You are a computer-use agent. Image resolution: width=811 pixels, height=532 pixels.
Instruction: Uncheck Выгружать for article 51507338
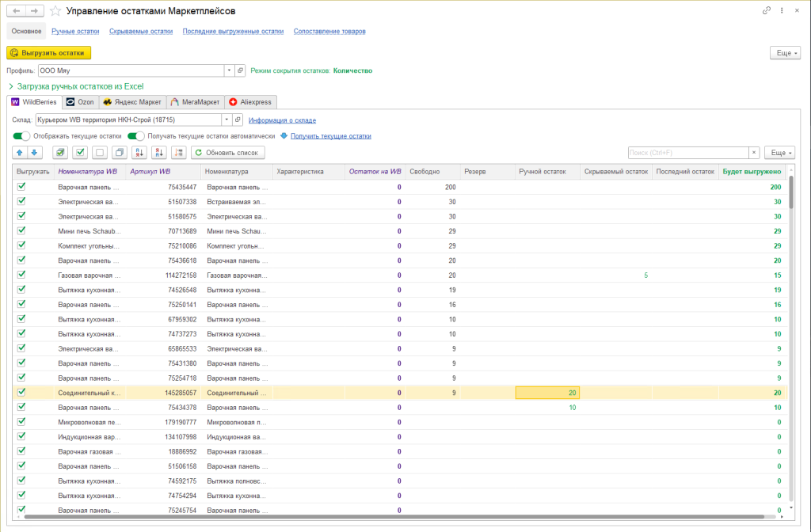(x=21, y=201)
